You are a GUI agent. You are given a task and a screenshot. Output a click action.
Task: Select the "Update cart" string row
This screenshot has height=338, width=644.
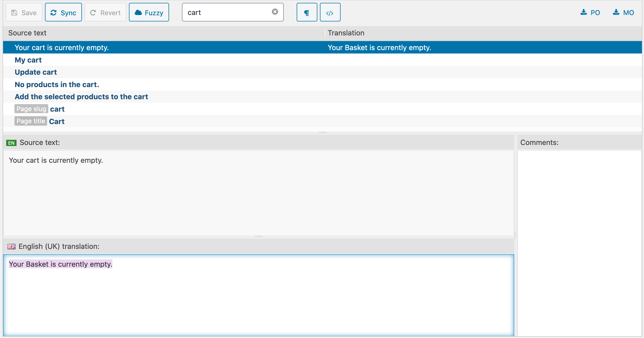coord(36,72)
